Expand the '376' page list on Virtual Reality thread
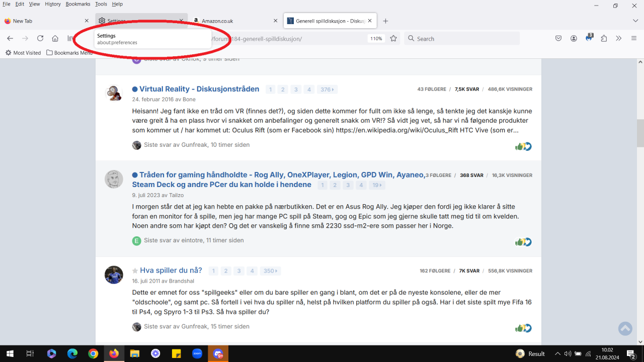The height and width of the screenshot is (362, 644). [327, 89]
